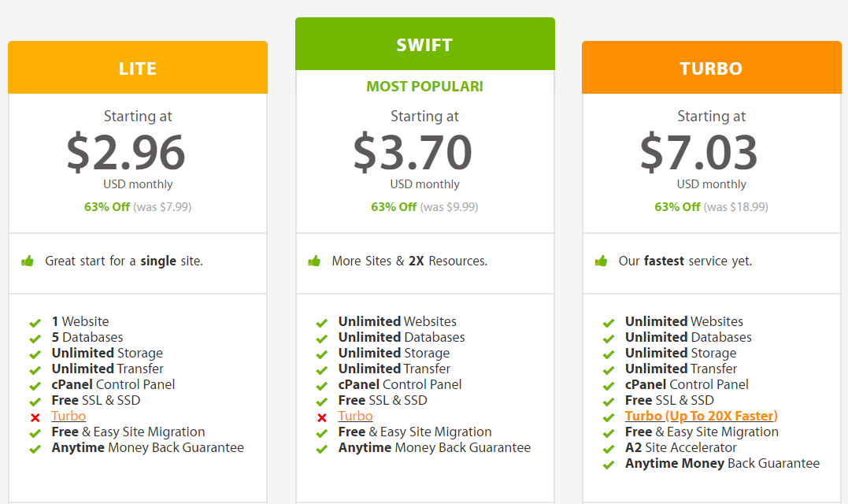
Task: Click green checkmark next to 1 Website
Action: 35,323
